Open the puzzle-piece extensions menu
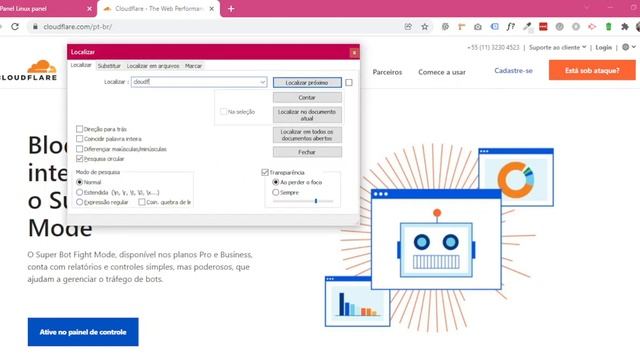640x360 pixels. tap(624, 27)
